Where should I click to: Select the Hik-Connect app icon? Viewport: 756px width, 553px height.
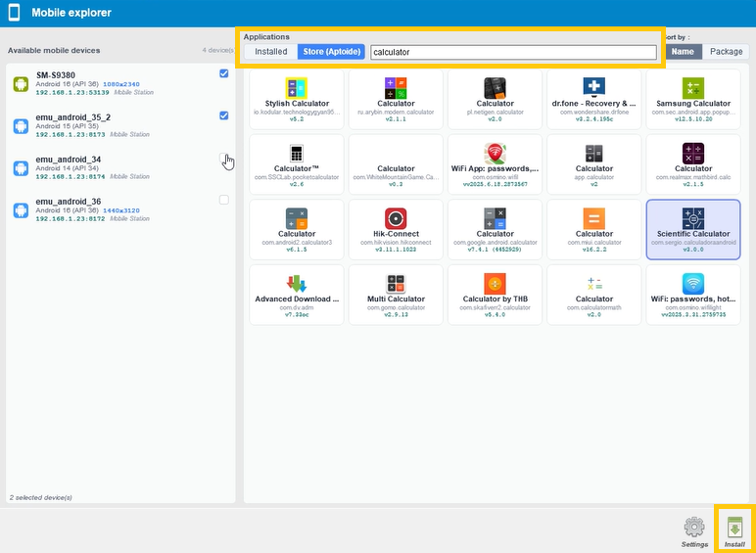pyautogui.click(x=396, y=218)
